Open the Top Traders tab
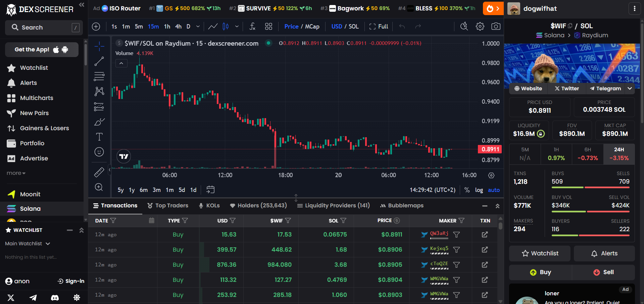Image resolution: width=644 pixels, height=304 pixels. [168, 205]
